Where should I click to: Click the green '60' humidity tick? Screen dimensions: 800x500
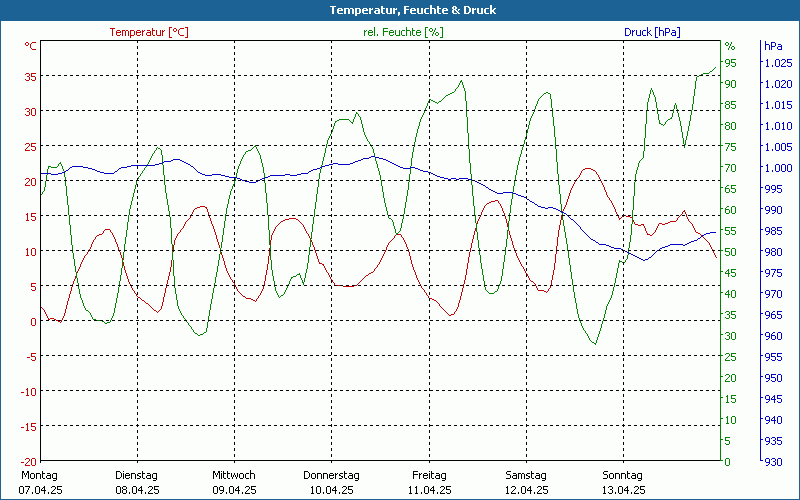731,210
